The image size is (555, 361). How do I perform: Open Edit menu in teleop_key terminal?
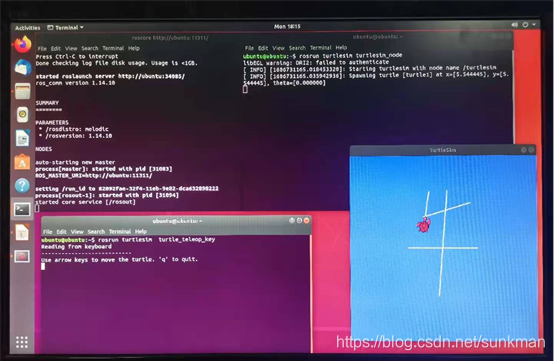click(62, 232)
